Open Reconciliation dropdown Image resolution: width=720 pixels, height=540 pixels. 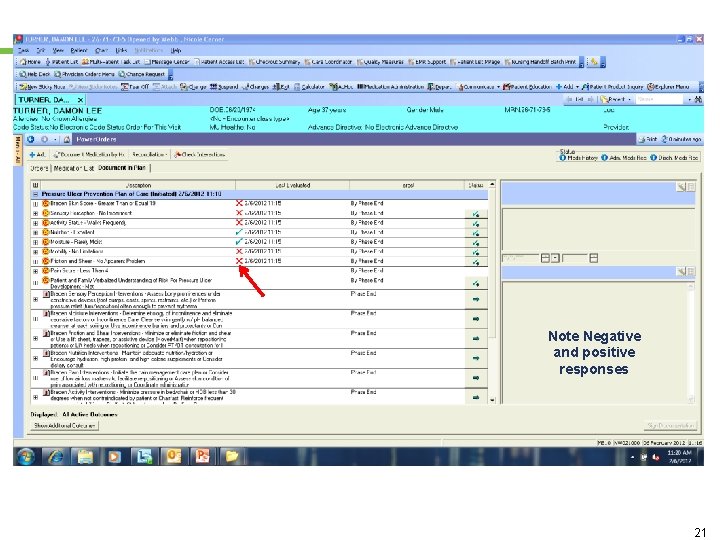[x=149, y=155]
